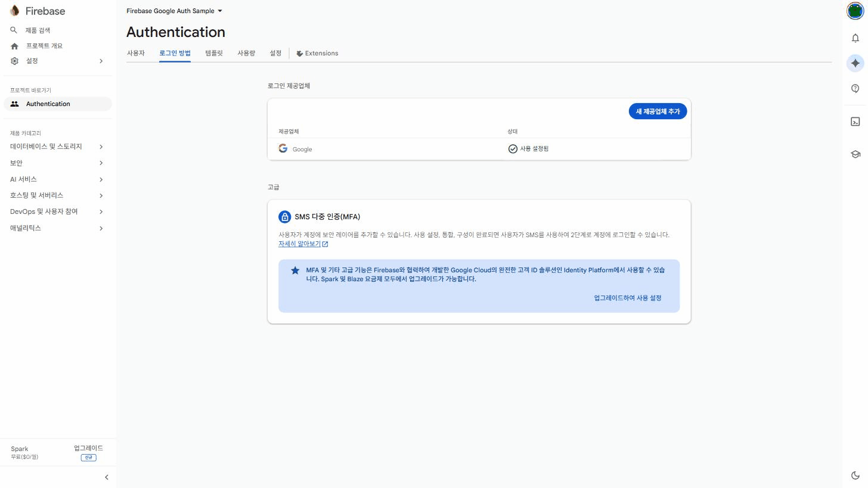
Task: Open the Extensions tab
Action: tap(317, 53)
